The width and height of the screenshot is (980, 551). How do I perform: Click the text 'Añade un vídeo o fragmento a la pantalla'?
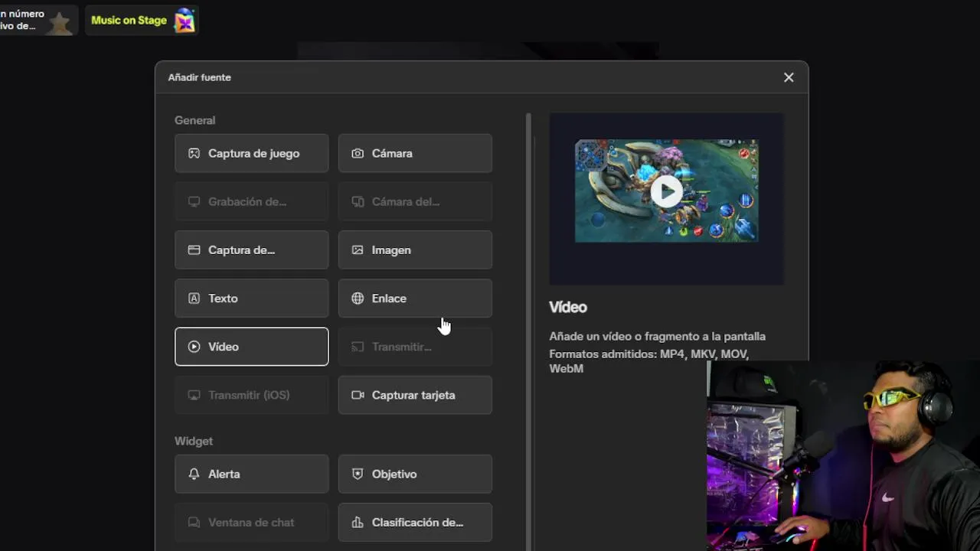(657, 336)
